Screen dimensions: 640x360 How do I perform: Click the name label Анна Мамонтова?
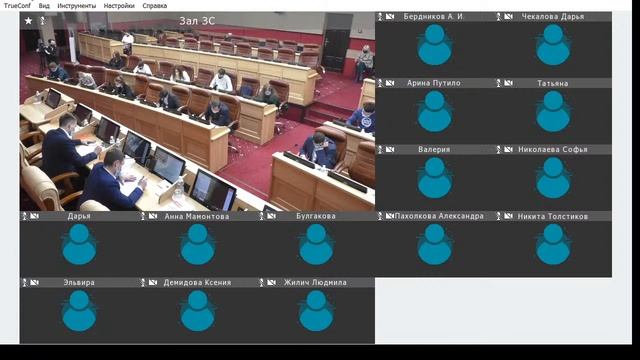coord(197,216)
